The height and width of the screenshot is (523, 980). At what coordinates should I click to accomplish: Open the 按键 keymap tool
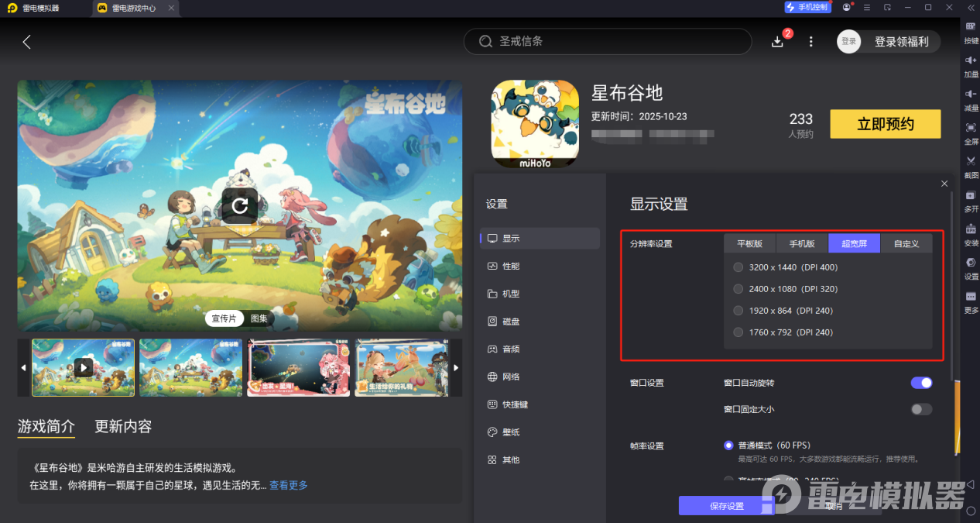point(971,35)
